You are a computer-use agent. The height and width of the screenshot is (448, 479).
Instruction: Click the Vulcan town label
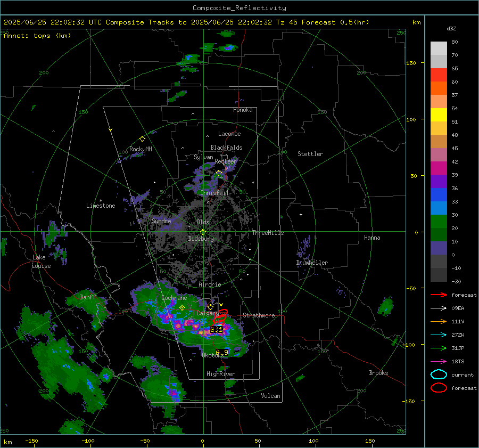271,396
